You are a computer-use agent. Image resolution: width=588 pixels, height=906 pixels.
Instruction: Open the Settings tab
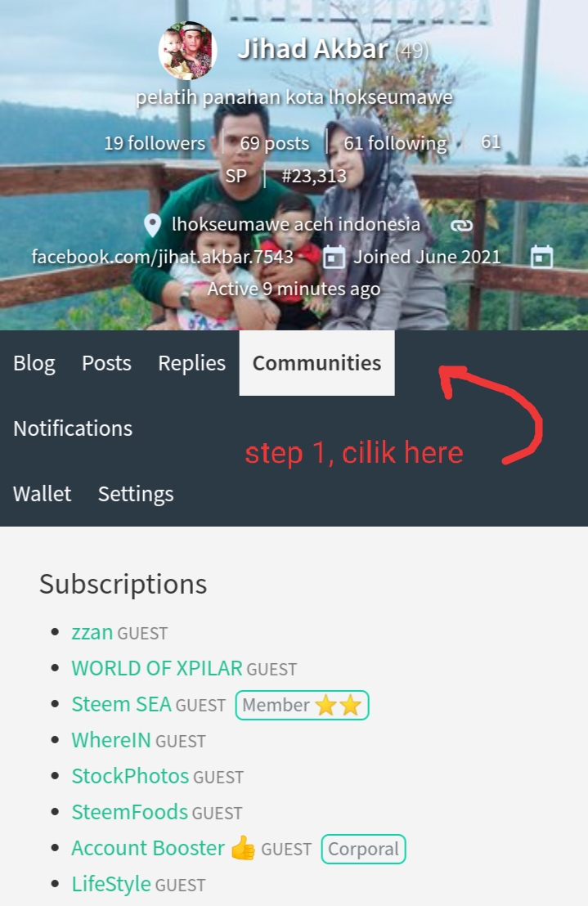[x=136, y=493]
